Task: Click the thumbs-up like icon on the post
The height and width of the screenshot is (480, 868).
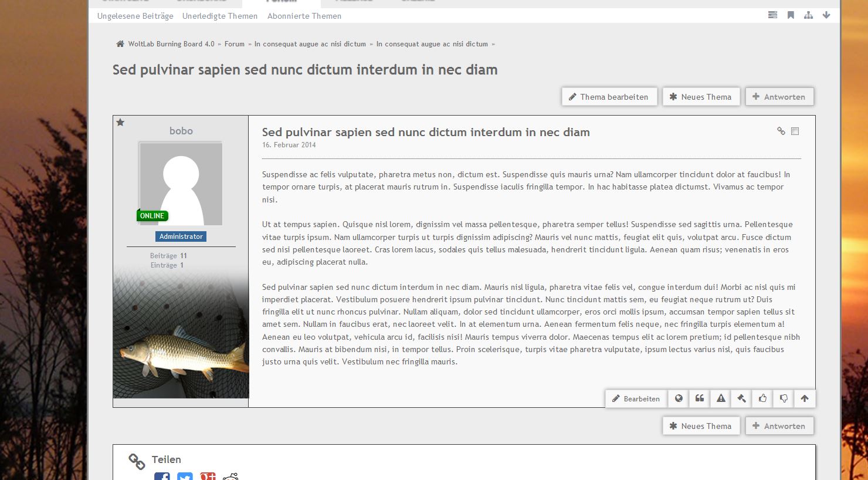Action: pyautogui.click(x=762, y=398)
